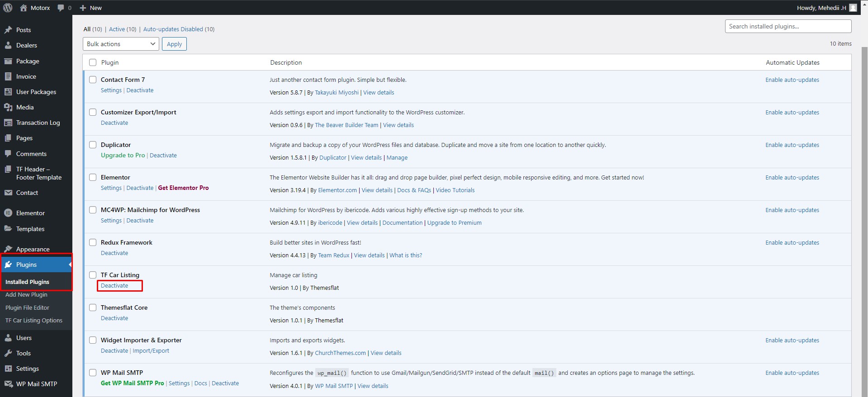Image resolution: width=868 pixels, height=397 pixels.
Task: Click the Plugins plug icon
Action: point(8,265)
